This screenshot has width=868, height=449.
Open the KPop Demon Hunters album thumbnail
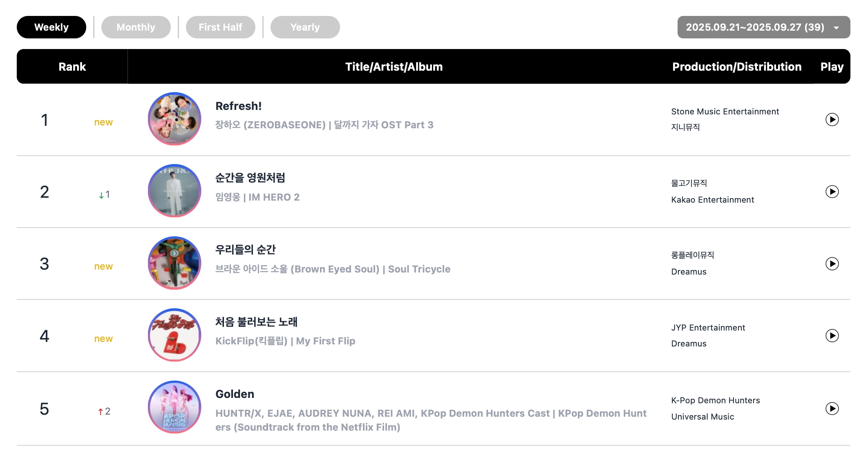(x=174, y=407)
